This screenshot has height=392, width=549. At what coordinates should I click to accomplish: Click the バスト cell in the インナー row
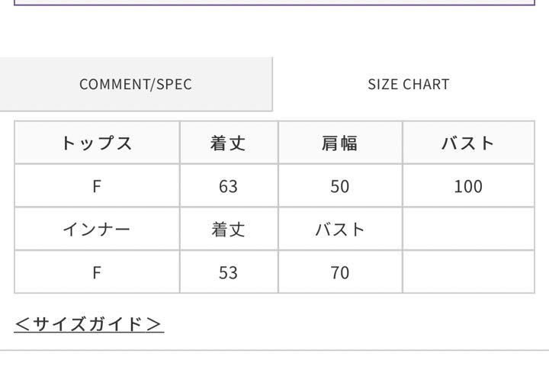[x=340, y=229]
